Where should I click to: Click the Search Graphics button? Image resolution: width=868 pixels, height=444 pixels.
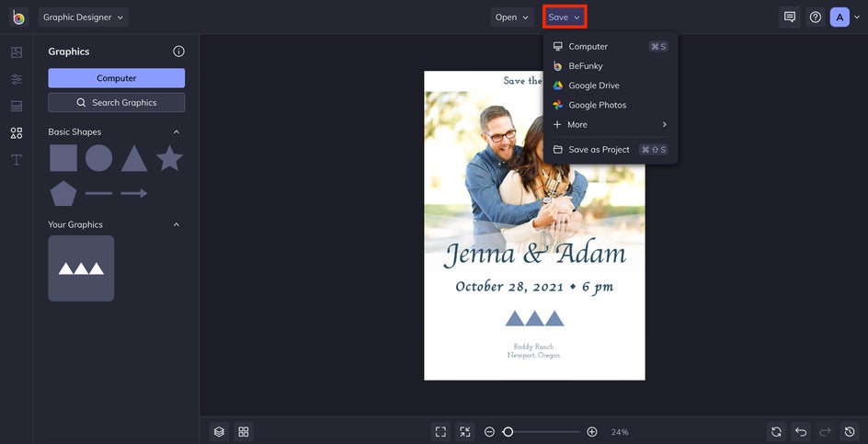[117, 103]
